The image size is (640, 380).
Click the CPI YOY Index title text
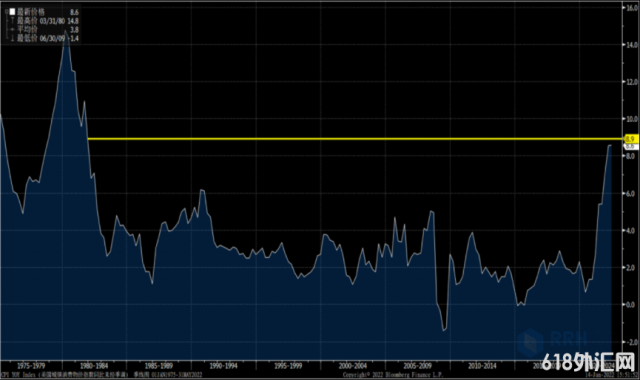[18, 375]
